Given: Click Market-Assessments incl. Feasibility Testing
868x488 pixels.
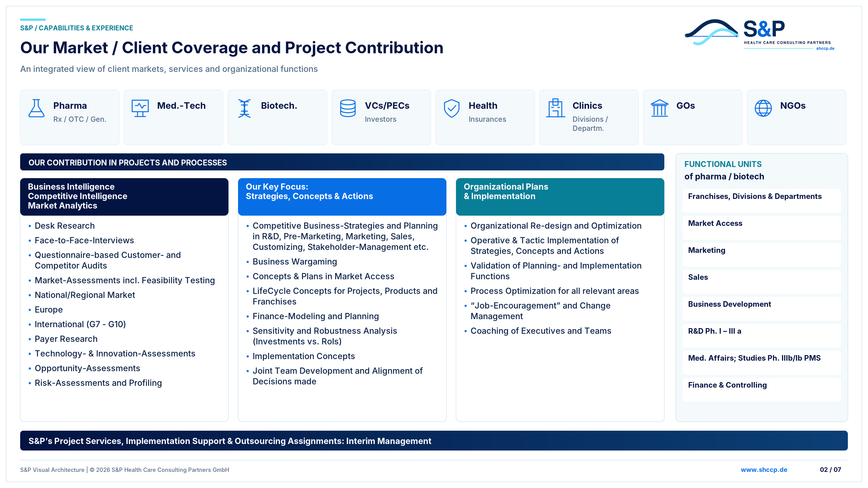Looking at the screenshot, I should [x=125, y=280].
